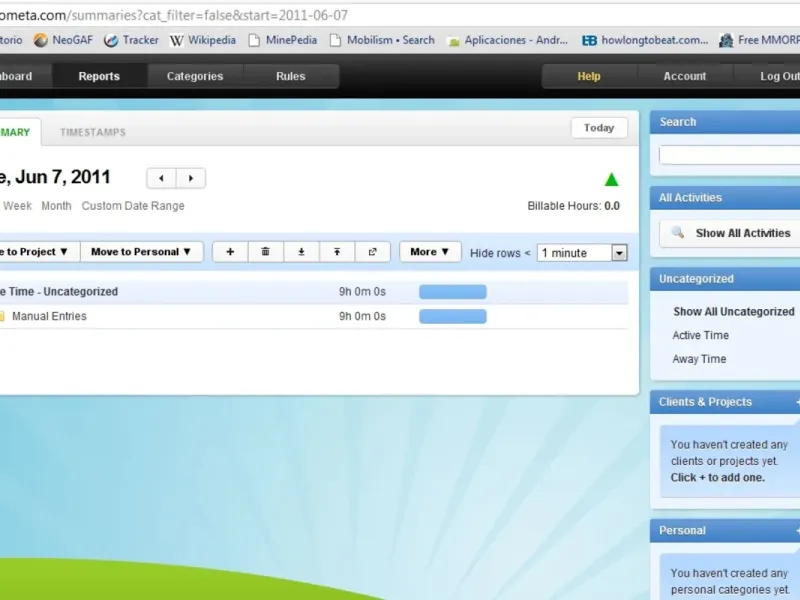Open the Categories menu
This screenshot has height=600, width=800.
coord(195,76)
